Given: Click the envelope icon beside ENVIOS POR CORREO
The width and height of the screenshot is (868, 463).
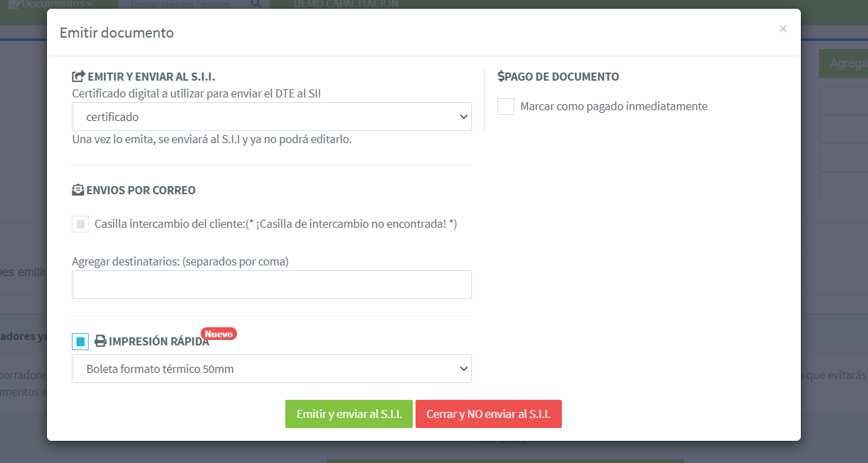Looking at the screenshot, I should [79, 190].
